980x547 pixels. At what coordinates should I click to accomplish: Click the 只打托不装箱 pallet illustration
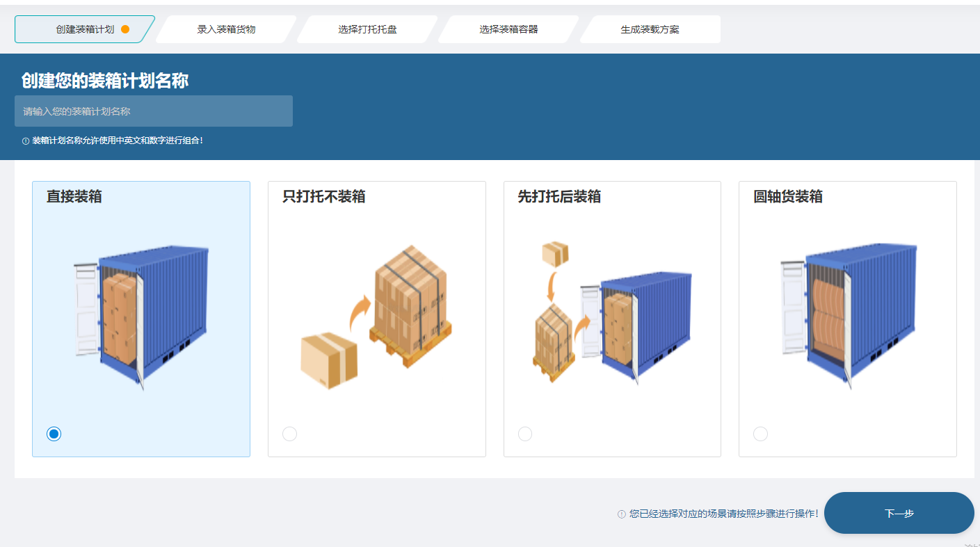click(376, 317)
